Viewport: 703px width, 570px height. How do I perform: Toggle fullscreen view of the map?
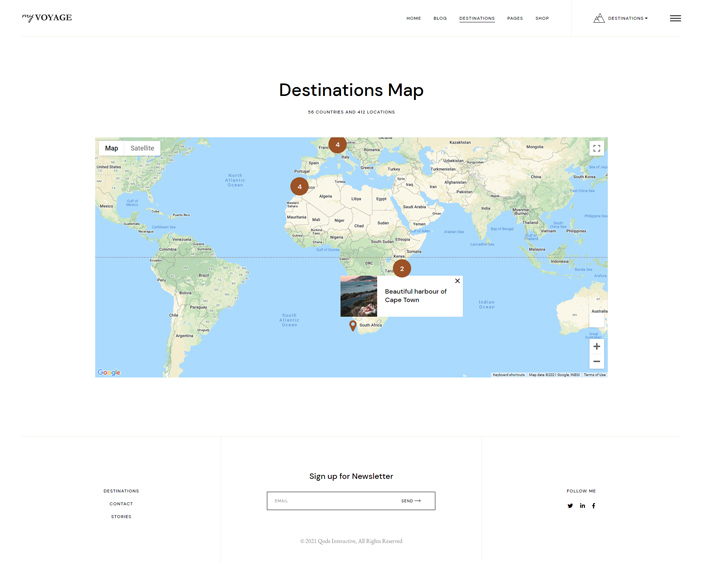596,148
